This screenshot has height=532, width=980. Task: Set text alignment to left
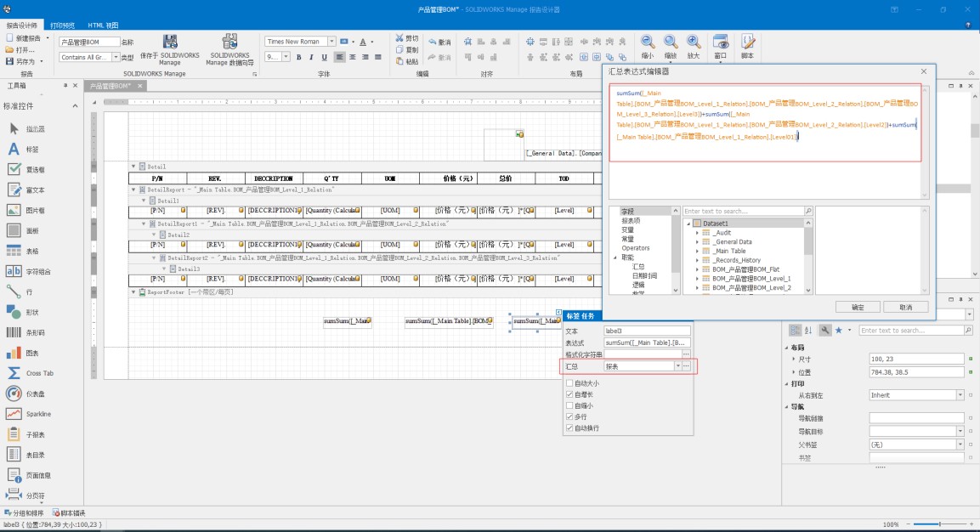tap(339, 58)
